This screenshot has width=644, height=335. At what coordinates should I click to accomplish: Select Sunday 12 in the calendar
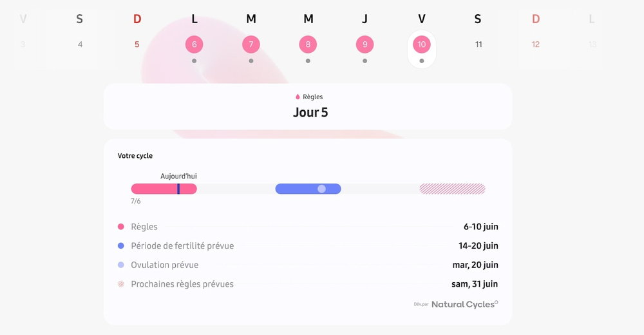[x=536, y=44]
